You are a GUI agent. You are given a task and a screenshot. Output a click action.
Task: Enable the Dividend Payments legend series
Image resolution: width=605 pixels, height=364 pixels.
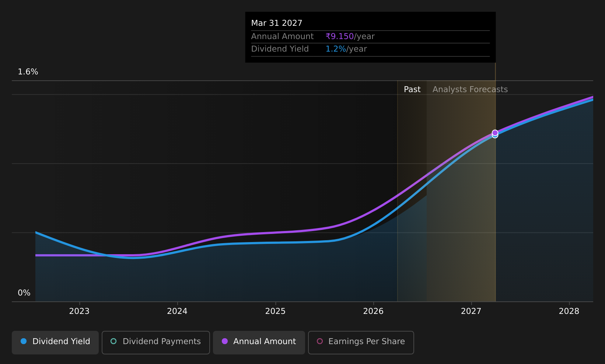coord(156,343)
